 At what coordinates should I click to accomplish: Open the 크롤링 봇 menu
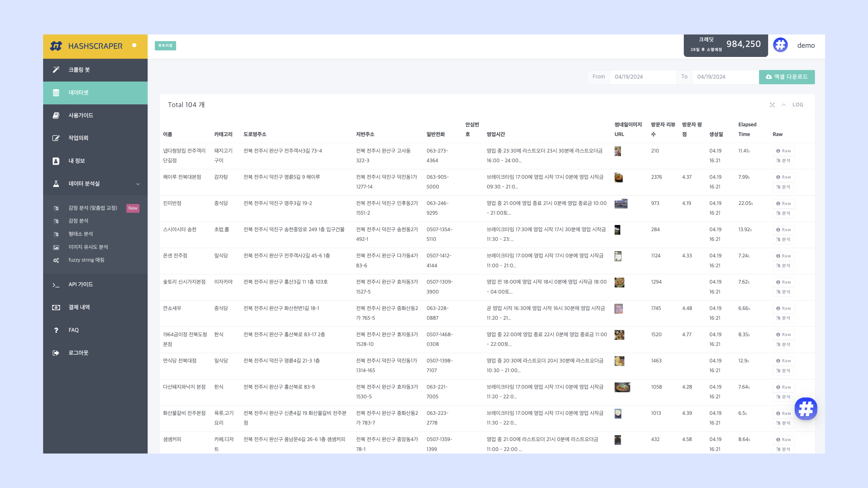(x=95, y=70)
